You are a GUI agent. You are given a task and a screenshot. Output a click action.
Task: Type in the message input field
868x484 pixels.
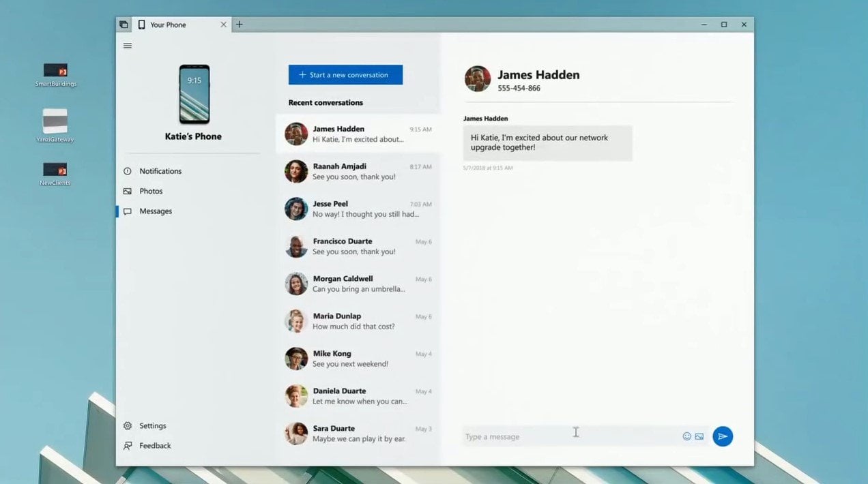[570, 436]
